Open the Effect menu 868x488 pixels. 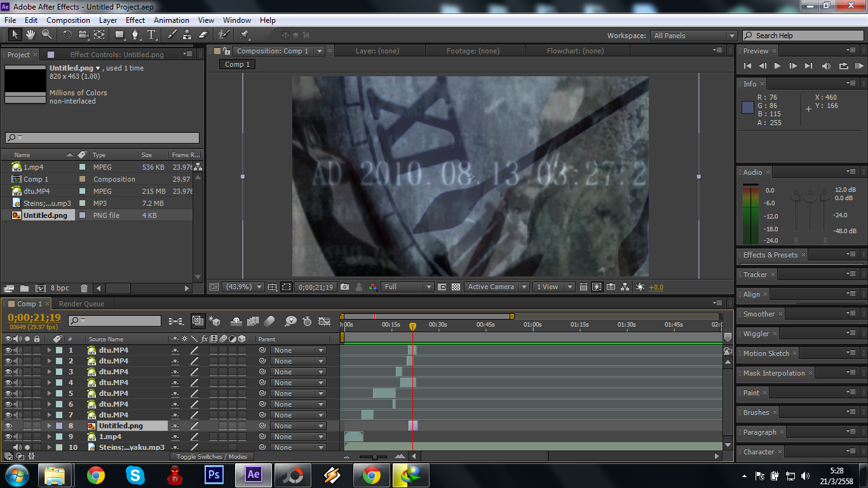coord(135,20)
